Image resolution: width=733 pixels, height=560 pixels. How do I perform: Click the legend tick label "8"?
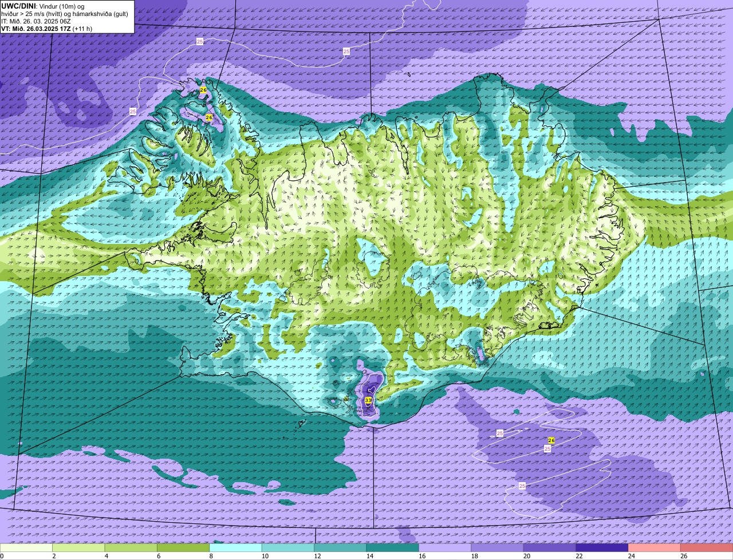point(211,556)
